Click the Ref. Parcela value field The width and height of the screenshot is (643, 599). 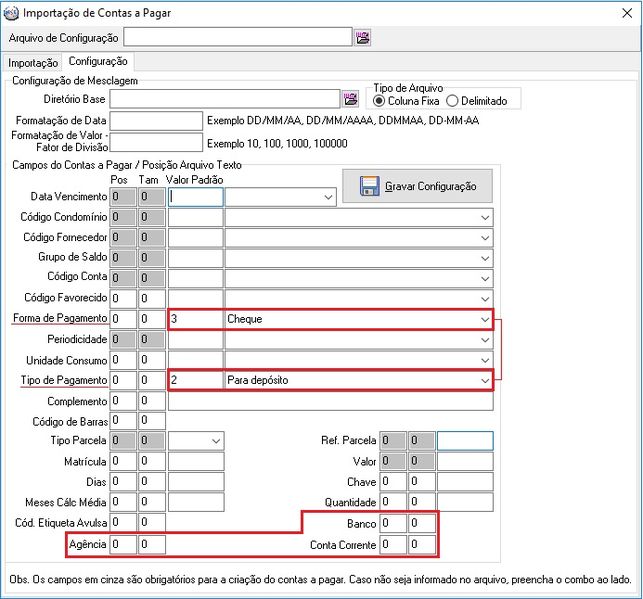pyautogui.click(x=465, y=441)
